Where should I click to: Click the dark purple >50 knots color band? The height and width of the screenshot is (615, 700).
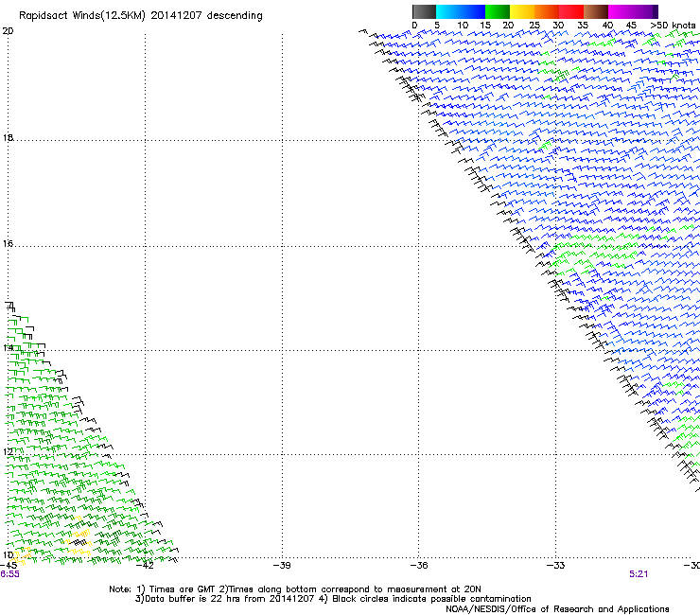click(656, 11)
